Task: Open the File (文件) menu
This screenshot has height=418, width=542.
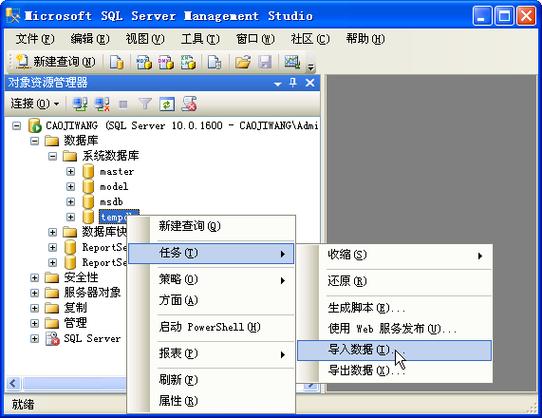Action: point(35,39)
